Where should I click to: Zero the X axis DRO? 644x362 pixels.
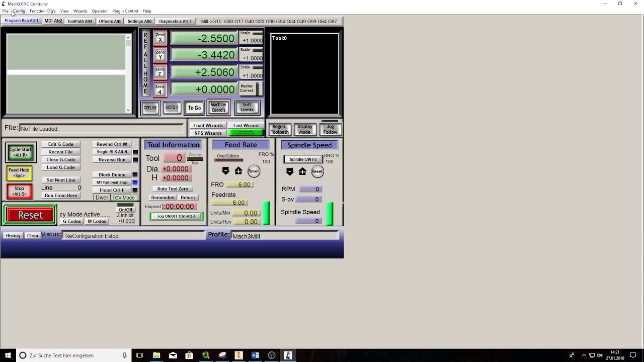coord(160,38)
